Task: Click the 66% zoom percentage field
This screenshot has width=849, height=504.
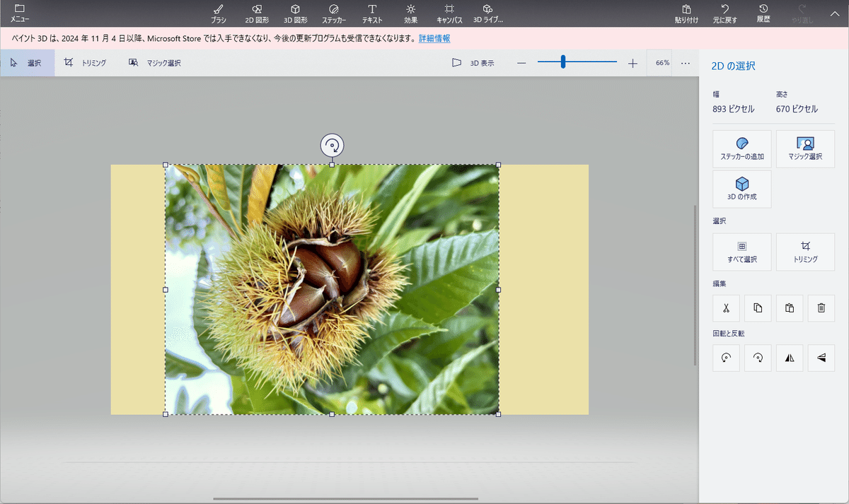Action: tap(662, 63)
